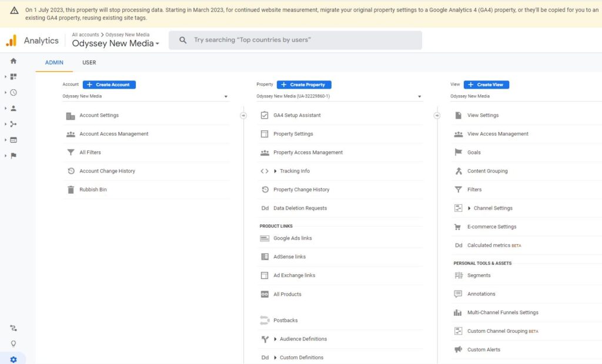Open View Access Management
Viewport: 602px width, 364px height.
(497, 134)
